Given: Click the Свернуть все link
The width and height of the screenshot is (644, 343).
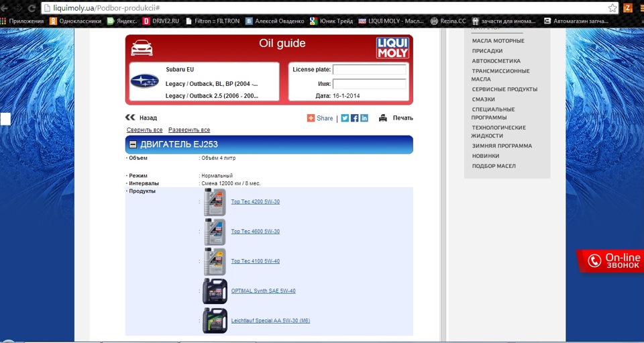Looking at the screenshot, I should (145, 130).
